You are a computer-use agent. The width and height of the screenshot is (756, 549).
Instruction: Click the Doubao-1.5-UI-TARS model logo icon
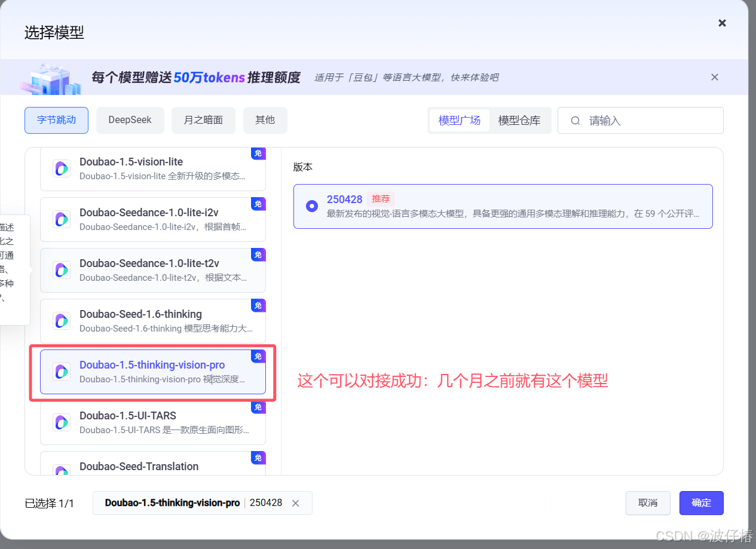62,422
